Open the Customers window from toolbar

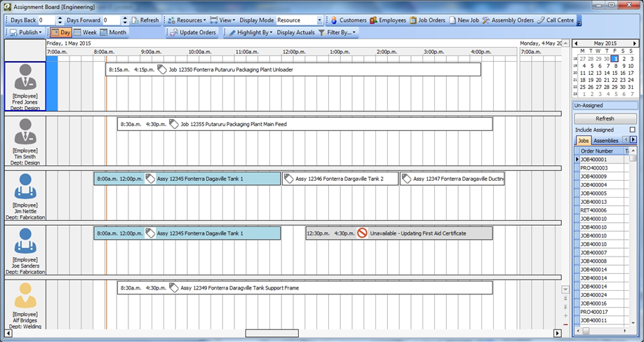click(348, 20)
